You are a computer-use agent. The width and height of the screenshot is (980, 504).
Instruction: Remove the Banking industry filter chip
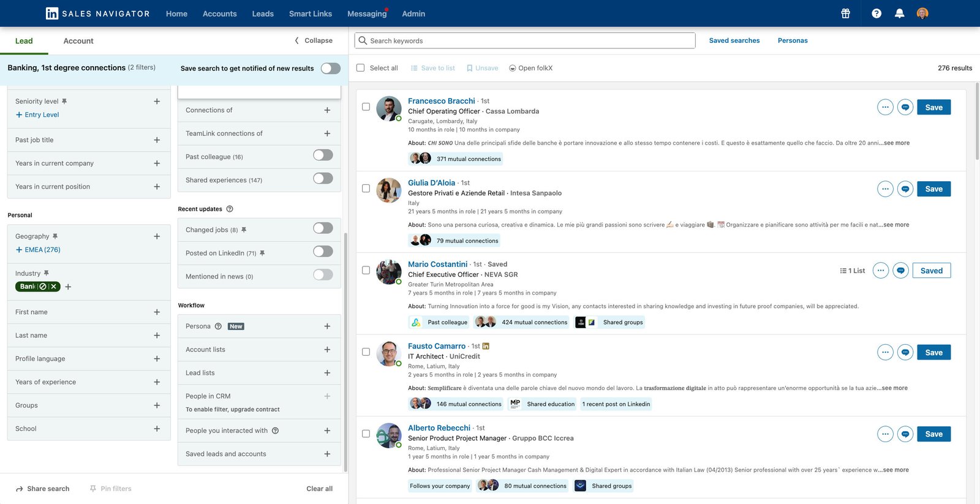coord(54,287)
